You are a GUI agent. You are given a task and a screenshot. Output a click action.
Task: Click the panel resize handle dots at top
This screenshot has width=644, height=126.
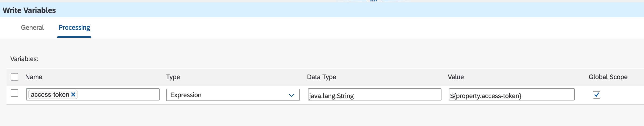click(x=374, y=1)
